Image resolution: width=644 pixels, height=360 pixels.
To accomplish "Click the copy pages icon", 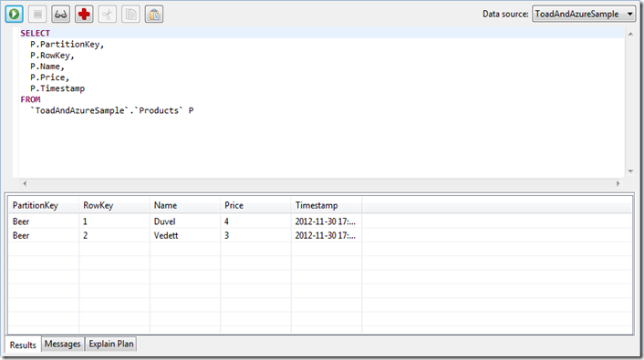I will coord(130,15).
